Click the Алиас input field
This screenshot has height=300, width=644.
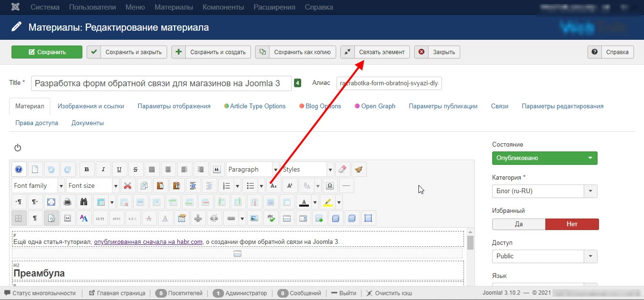pos(389,83)
